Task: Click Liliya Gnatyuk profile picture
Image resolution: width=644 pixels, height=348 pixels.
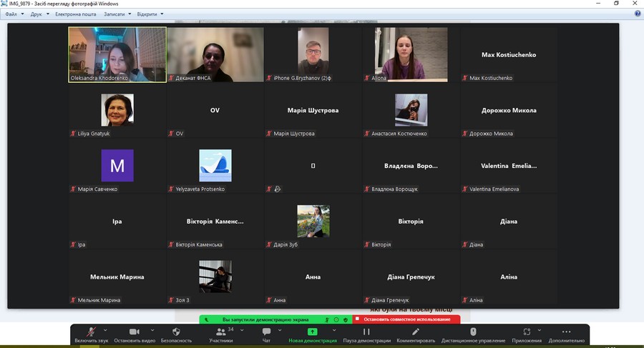Action: pos(117,109)
